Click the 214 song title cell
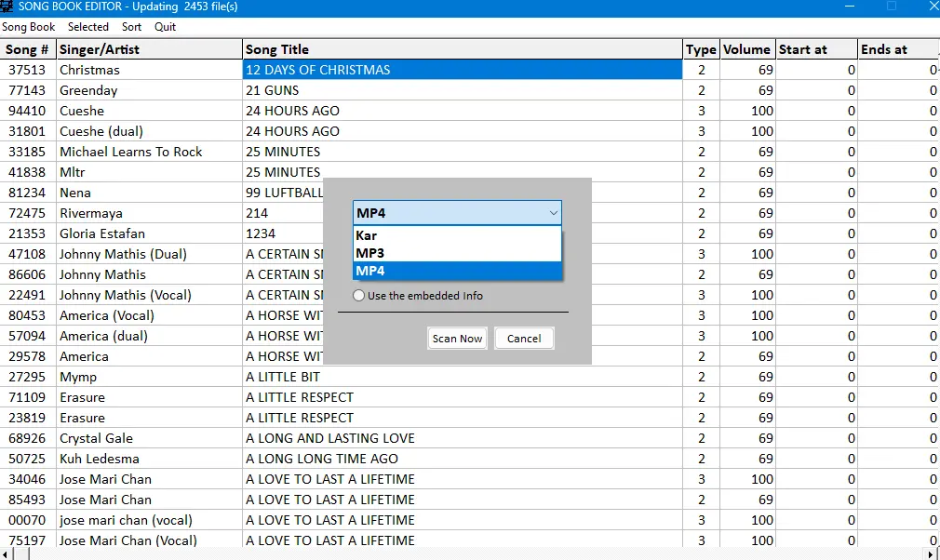 click(283, 213)
